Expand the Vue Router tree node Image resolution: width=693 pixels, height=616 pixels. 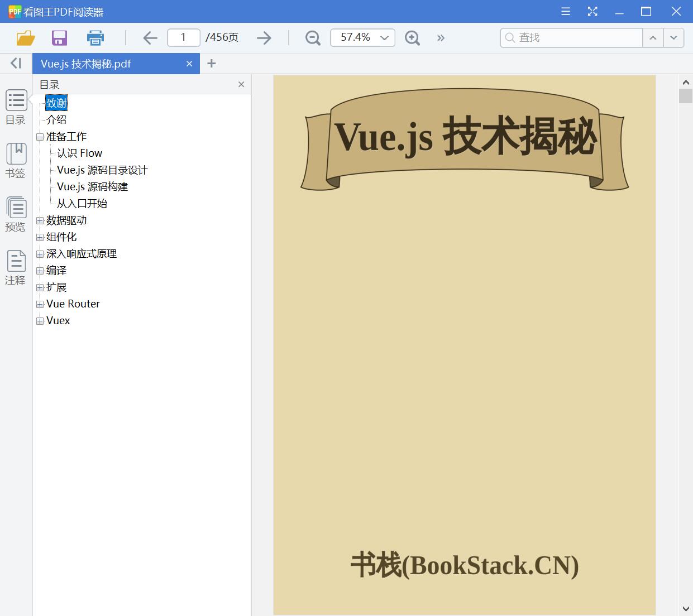[40, 304]
